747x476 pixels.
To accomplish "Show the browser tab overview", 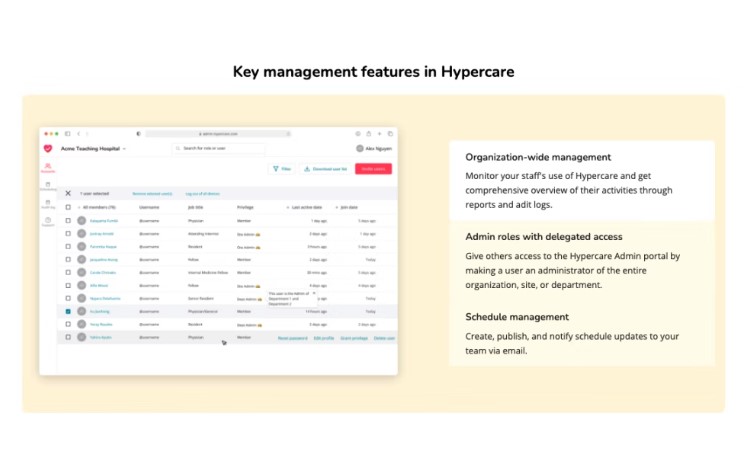I will (390, 134).
